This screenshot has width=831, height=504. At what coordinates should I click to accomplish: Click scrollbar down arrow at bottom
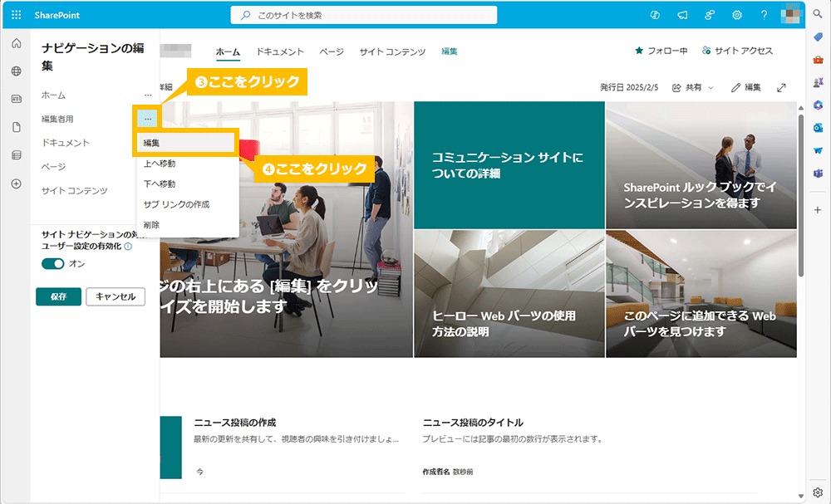pyautogui.click(x=801, y=497)
